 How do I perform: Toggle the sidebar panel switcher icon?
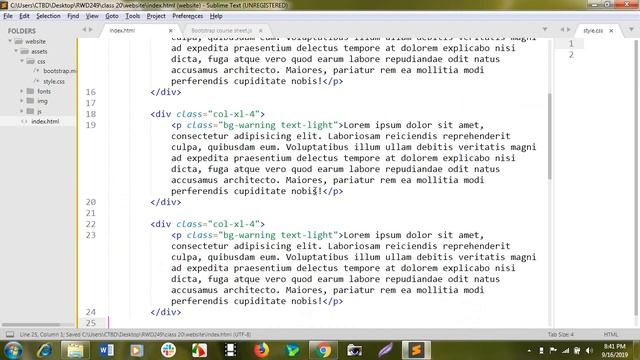[x=10, y=334]
